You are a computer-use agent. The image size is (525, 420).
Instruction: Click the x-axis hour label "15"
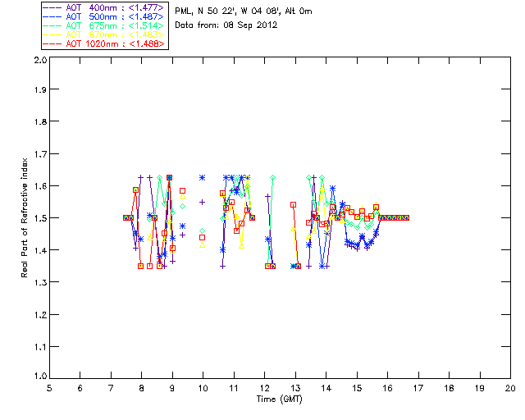tap(357, 388)
